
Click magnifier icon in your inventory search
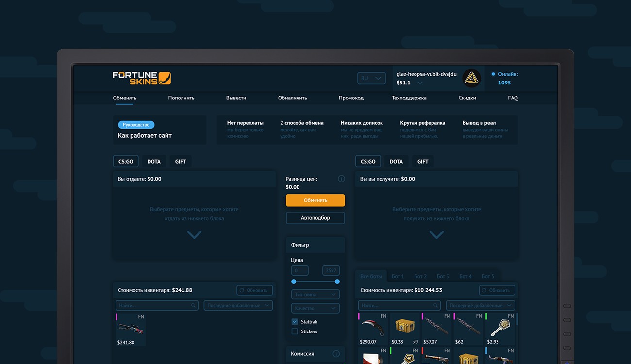click(193, 306)
